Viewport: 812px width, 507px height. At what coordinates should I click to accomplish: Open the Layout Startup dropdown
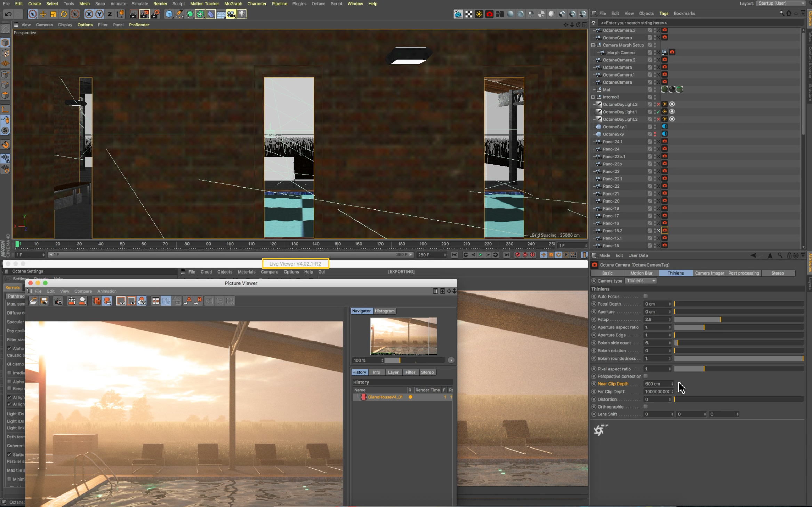(781, 3)
